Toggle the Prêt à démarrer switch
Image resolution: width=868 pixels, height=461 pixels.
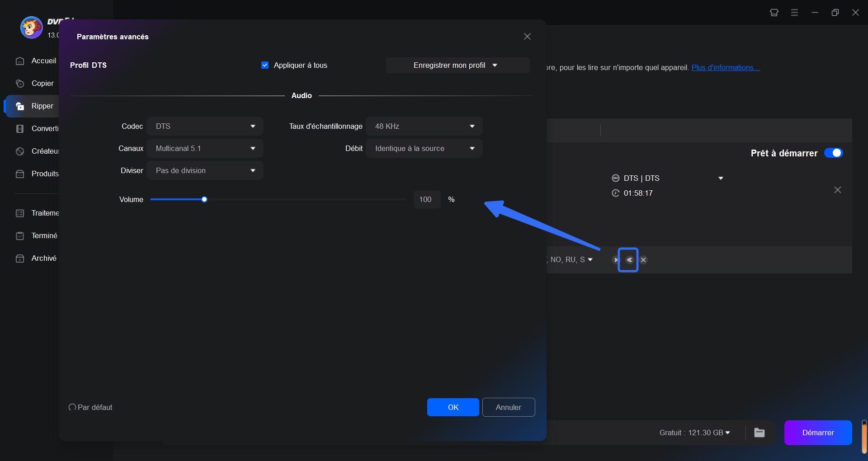pos(833,153)
